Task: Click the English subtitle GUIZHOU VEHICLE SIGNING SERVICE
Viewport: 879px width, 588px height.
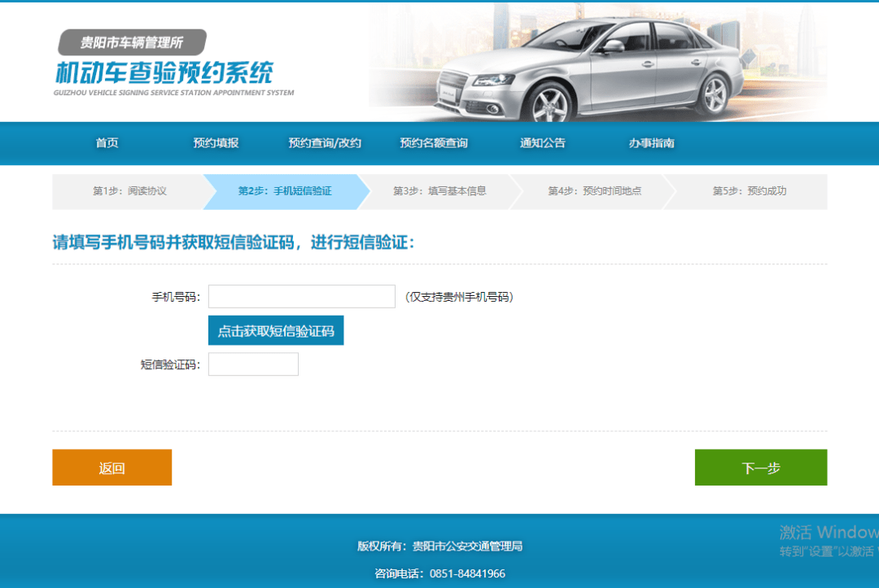Action: coord(174,93)
